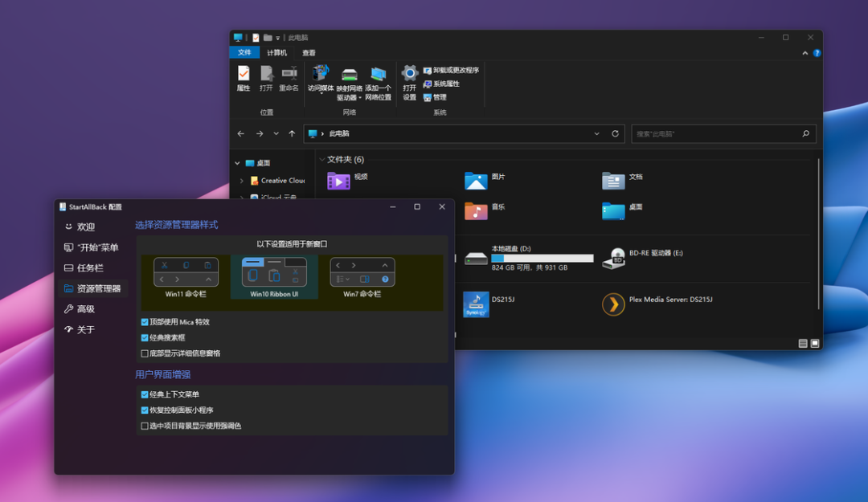Screen dimensions: 868x502
Task: Collapse the 桌面 tree node
Action: pos(237,163)
